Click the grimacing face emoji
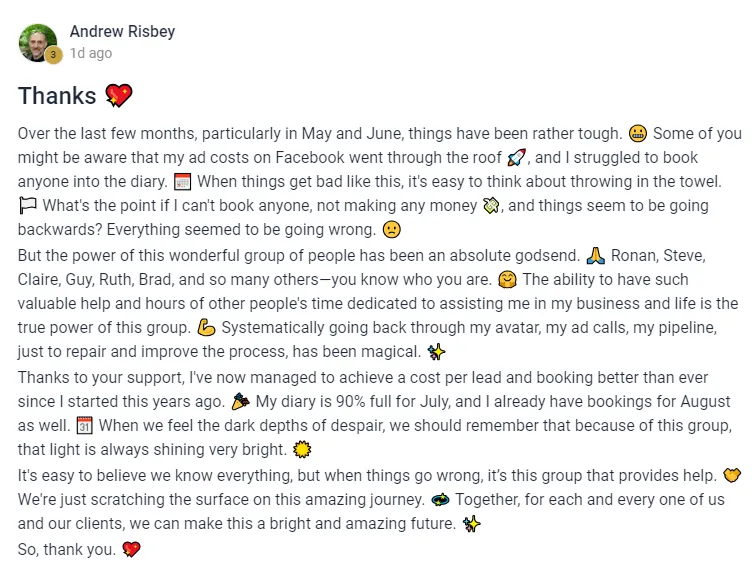Image resolution: width=752 pixels, height=575 pixels. (637, 133)
